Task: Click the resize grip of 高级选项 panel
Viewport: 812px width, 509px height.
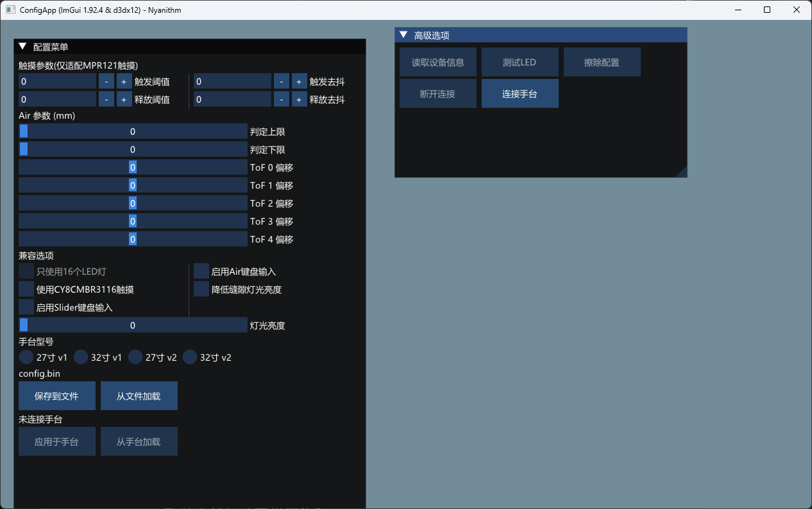Action: point(682,172)
